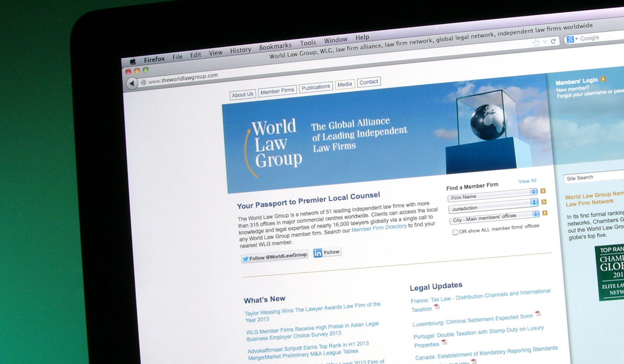Expand the Jurisdiction dropdown
This screenshot has height=364, width=624.
[x=493, y=205]
